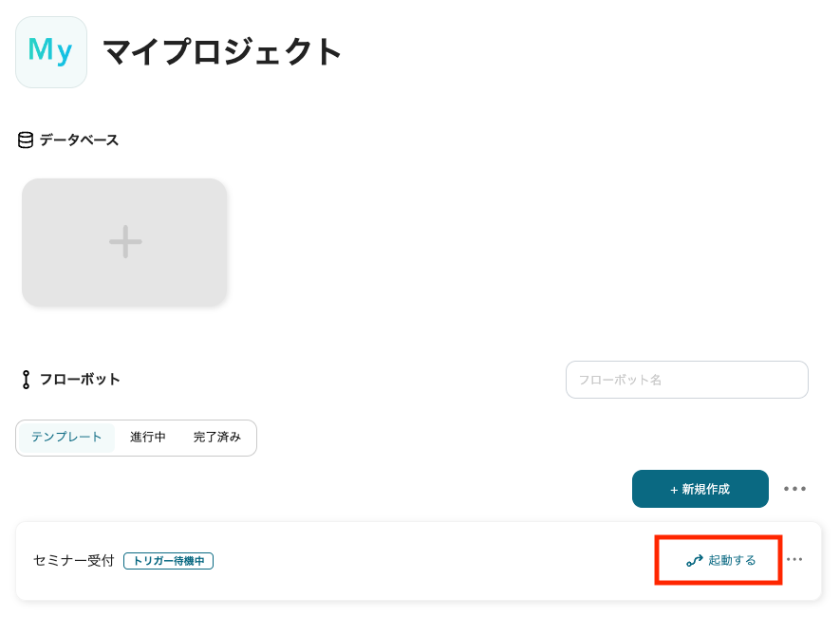Open the セミナー受付 flowbot entry
840x635 pixels.
[74, 561]
